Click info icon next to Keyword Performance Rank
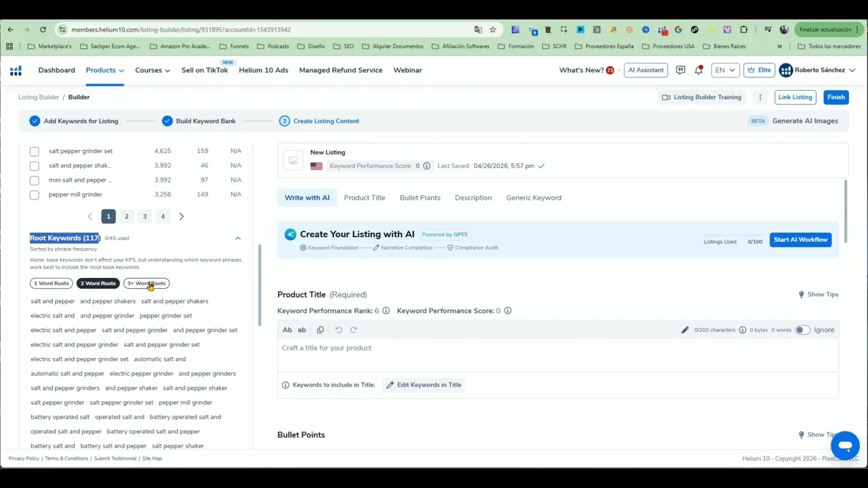The image size is (868, 488). [x=386, y=311]
